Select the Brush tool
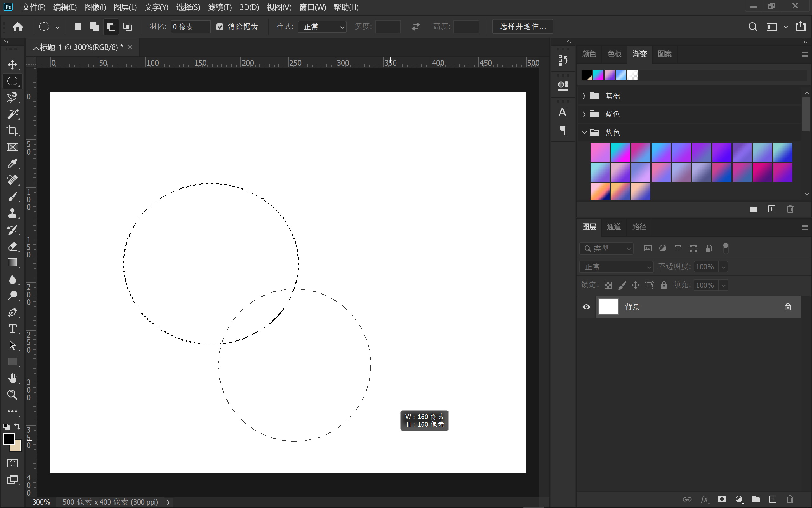This screenshot has width=812, height=508. coord(12,197)
